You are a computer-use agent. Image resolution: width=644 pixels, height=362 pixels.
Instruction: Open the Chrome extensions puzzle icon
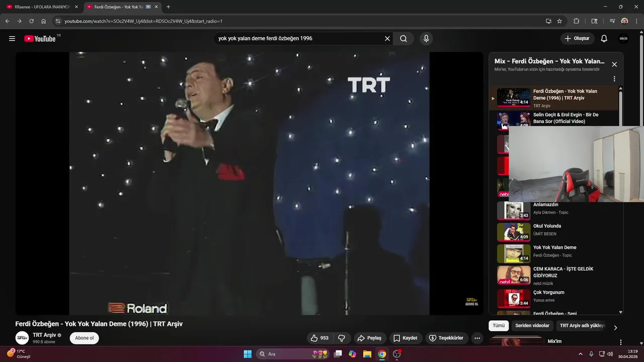pyautogui.click(x=577, y=21)
